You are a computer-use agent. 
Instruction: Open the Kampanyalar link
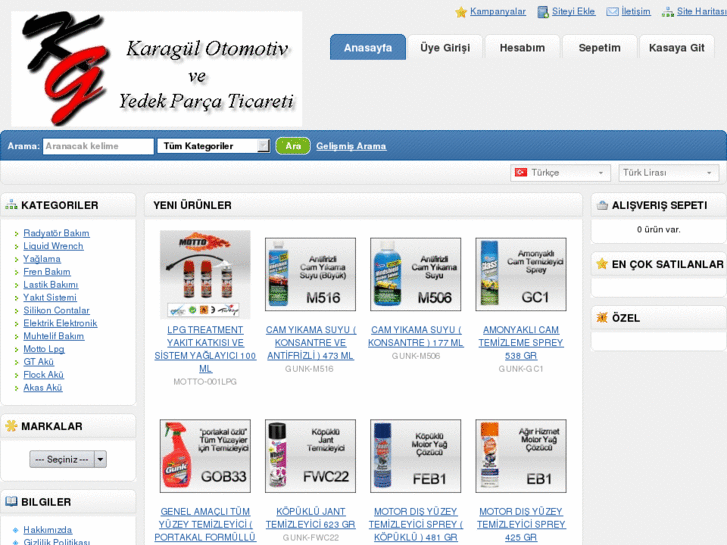click(498, 12)
